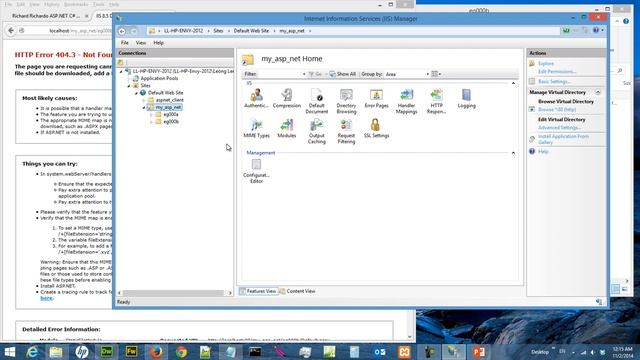Expand the aspnet_client folder node
640x360 pixels.
coord(144,100)
